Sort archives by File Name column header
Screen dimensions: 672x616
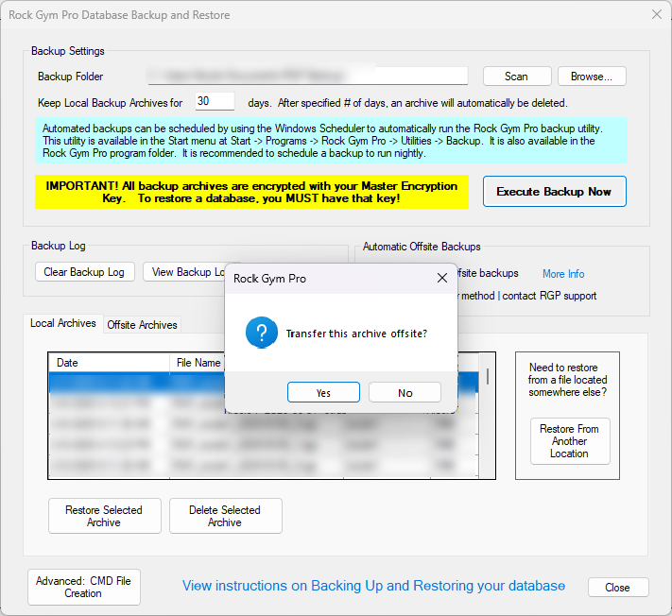[198, 363]
